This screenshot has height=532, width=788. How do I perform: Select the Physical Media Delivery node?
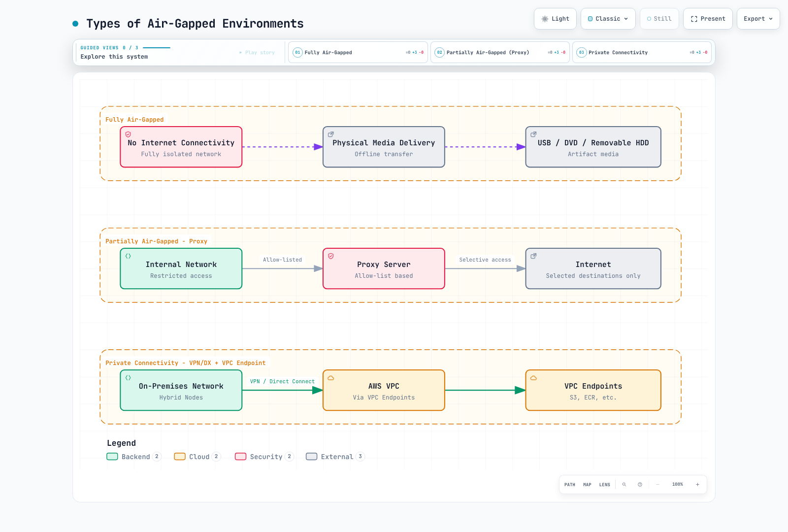coord(384,147)
